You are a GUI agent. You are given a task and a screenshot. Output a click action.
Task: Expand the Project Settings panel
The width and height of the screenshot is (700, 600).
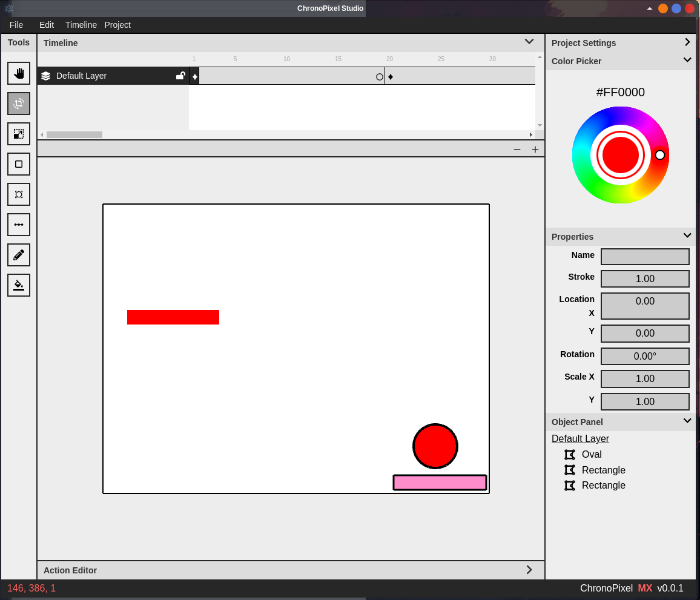click(687, 42)
